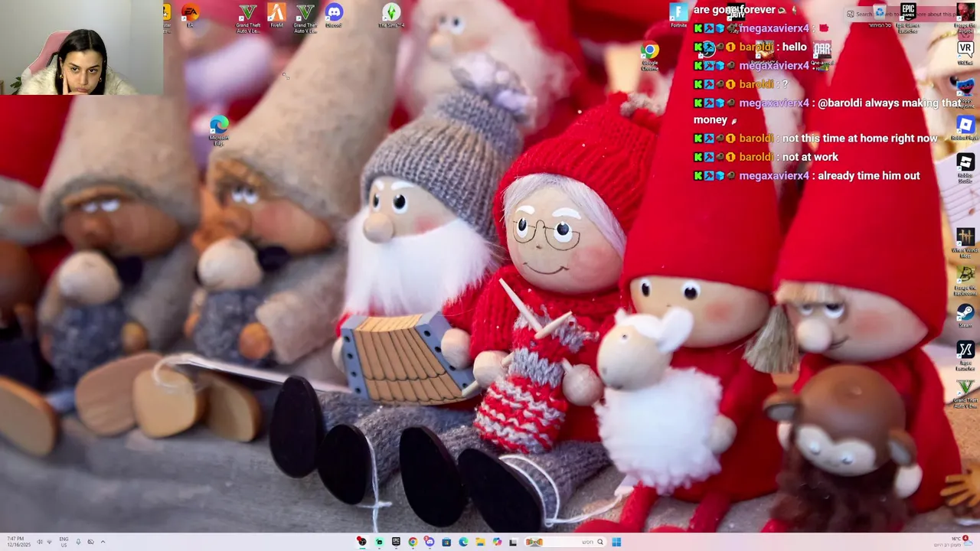The height and width of the screenshot is (551, 980).
Task: Select the webcam overlay thumbnail
Action: [x=81, y=47]
